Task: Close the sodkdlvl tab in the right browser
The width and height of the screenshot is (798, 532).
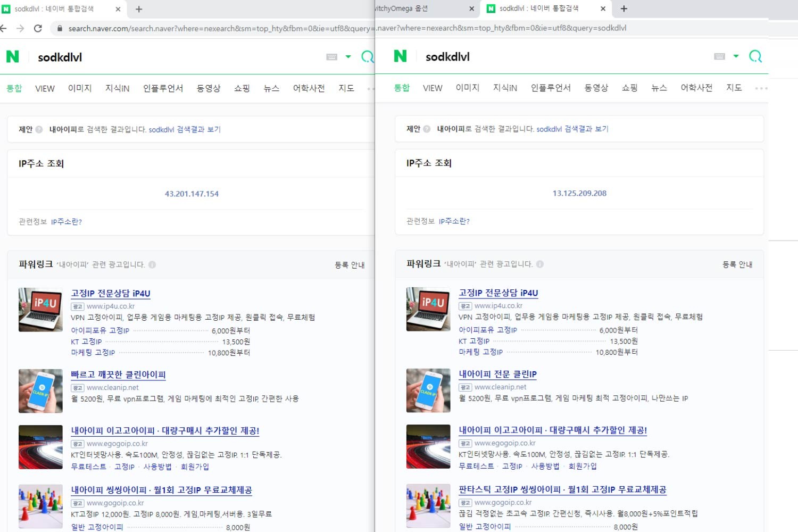Action: (x=603, y=9)
